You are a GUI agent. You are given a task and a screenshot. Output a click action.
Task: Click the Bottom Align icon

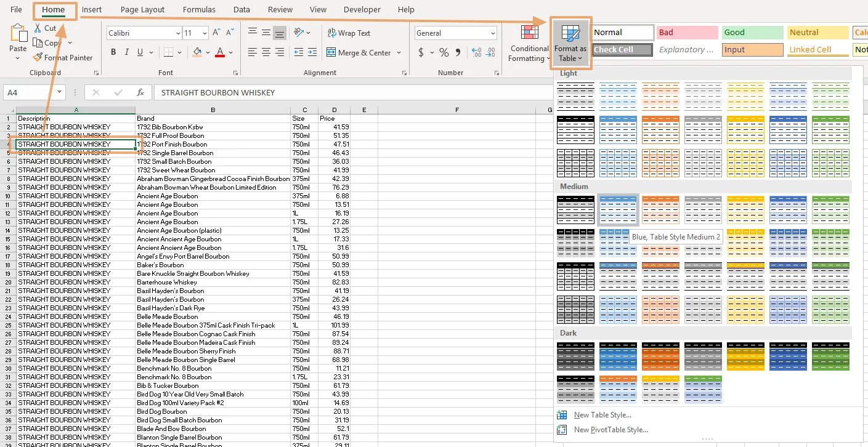(x=280, y=33)
